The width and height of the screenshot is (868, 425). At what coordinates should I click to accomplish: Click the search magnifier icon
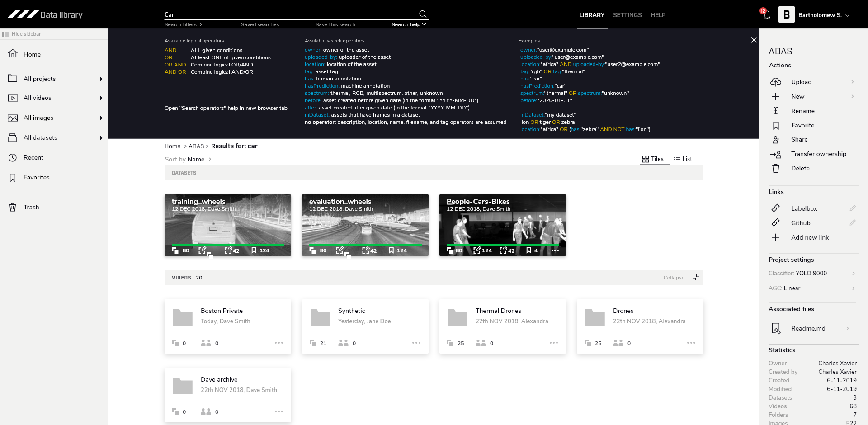422,14
